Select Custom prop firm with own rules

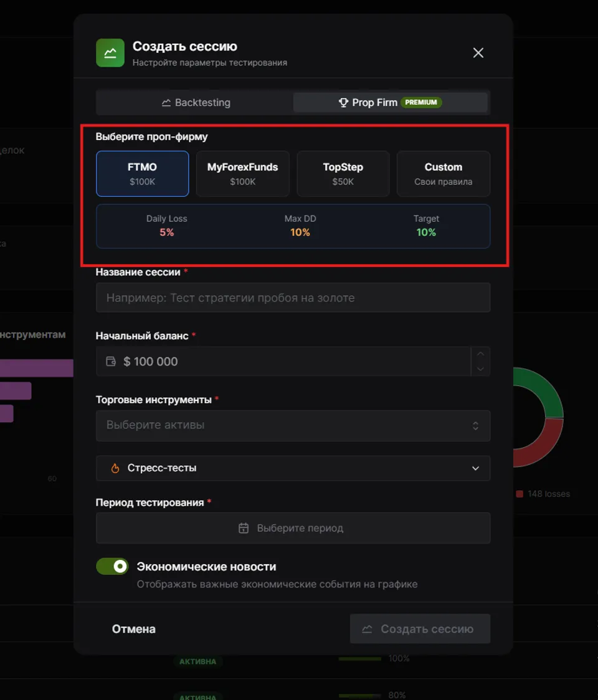(443, 174)
